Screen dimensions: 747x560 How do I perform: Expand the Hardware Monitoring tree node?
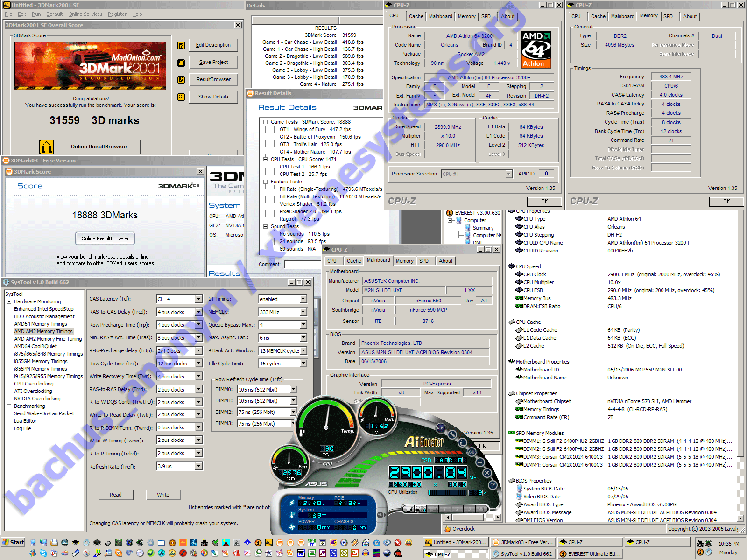9,302
